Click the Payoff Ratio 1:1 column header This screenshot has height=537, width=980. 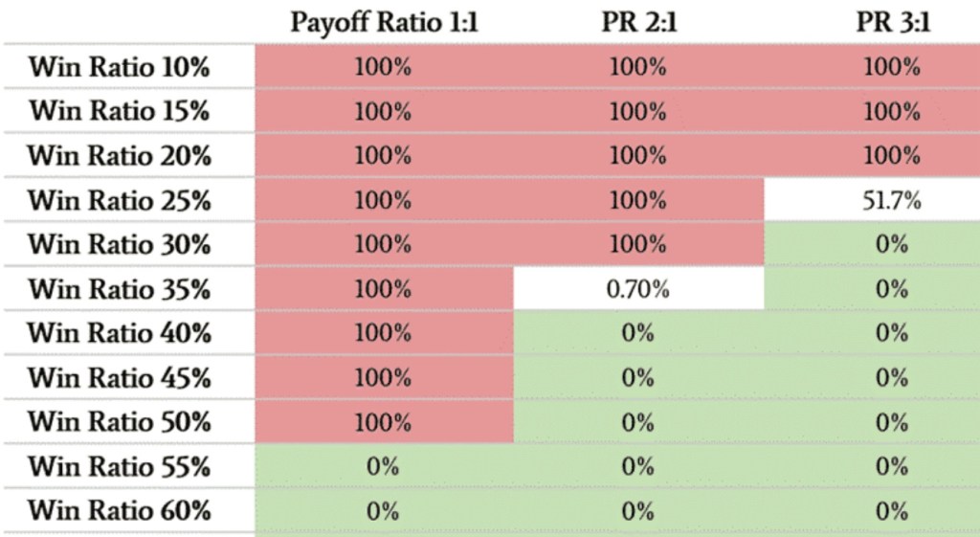[x=384, y=23]
